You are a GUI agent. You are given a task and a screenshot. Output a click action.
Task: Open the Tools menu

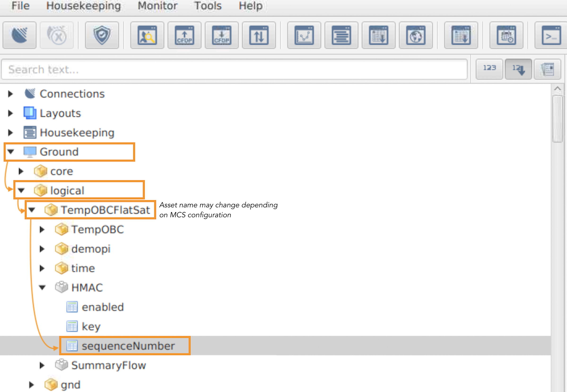point(208,6)
